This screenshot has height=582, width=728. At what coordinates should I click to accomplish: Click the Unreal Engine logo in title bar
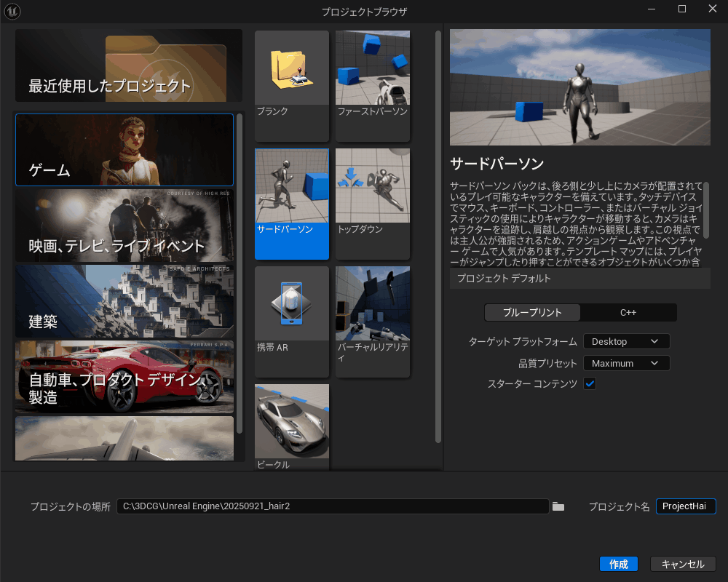12,11
